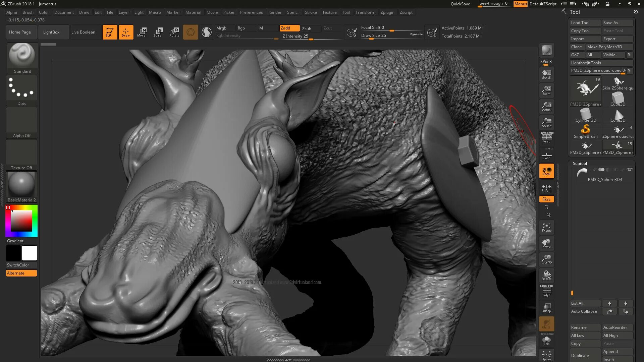This screenshot has height=362, width=644.
Task: Select the Rotate tool in top shelf
Action: (174, 32)
